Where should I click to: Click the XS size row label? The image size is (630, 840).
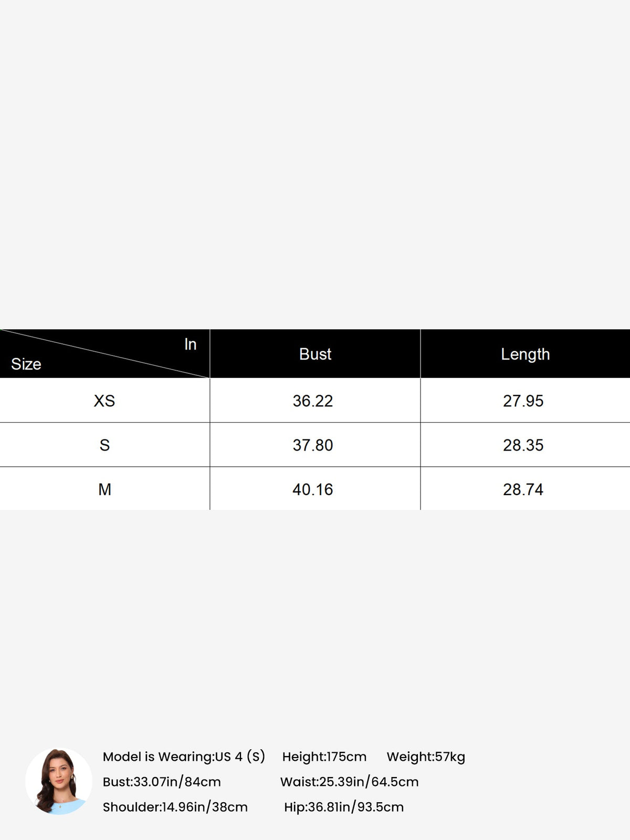tap(104, 401)
